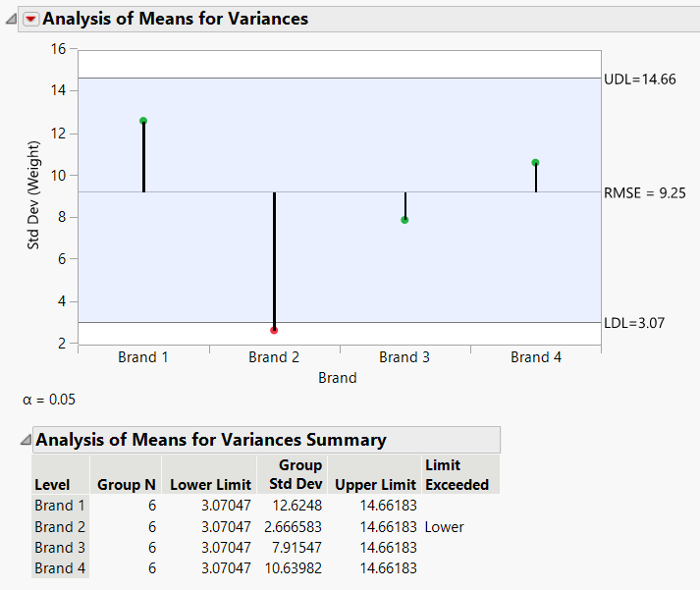Select the green Brand 3 marker

coord(404,220)
